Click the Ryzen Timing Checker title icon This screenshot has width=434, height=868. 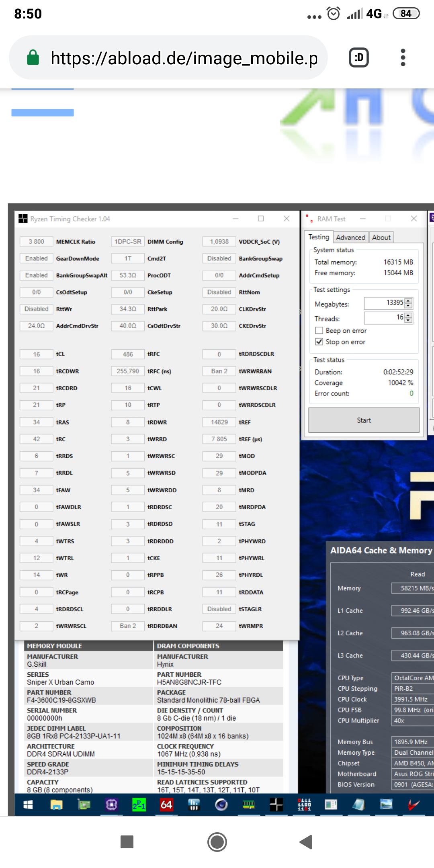[x=23, y=219]
